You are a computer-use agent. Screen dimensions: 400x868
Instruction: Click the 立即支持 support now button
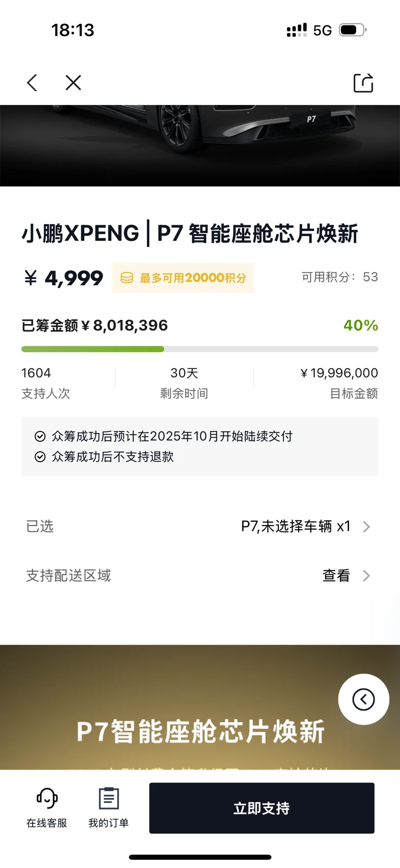pos(262,808)
